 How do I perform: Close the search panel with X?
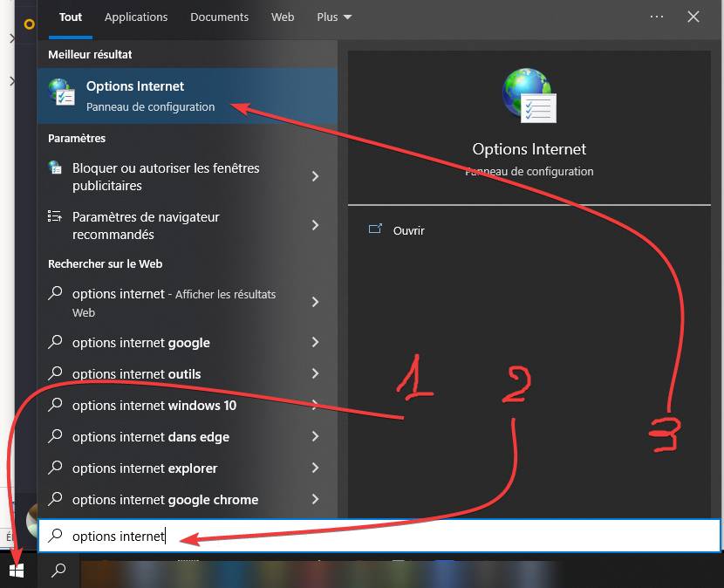pos(693,17)
